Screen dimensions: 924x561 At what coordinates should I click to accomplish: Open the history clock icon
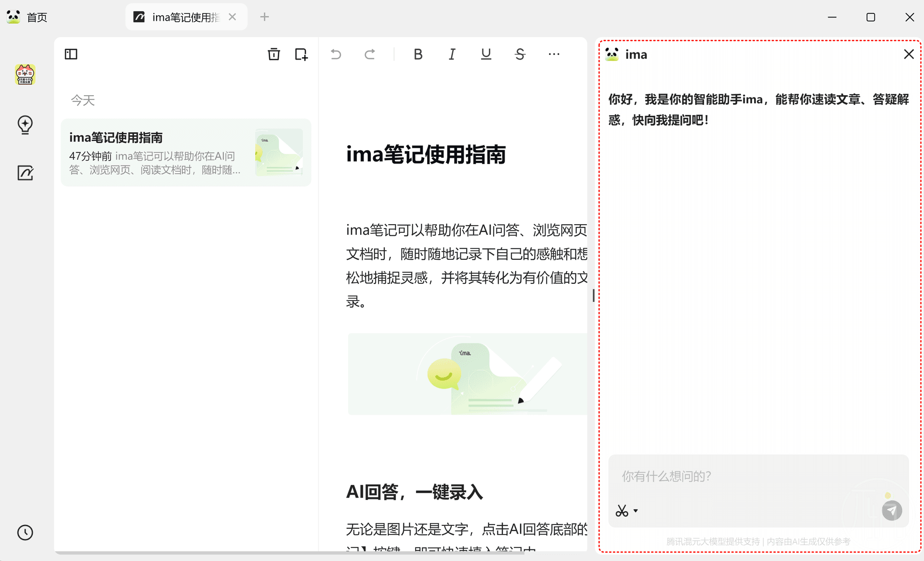click(x=25, y=532)
